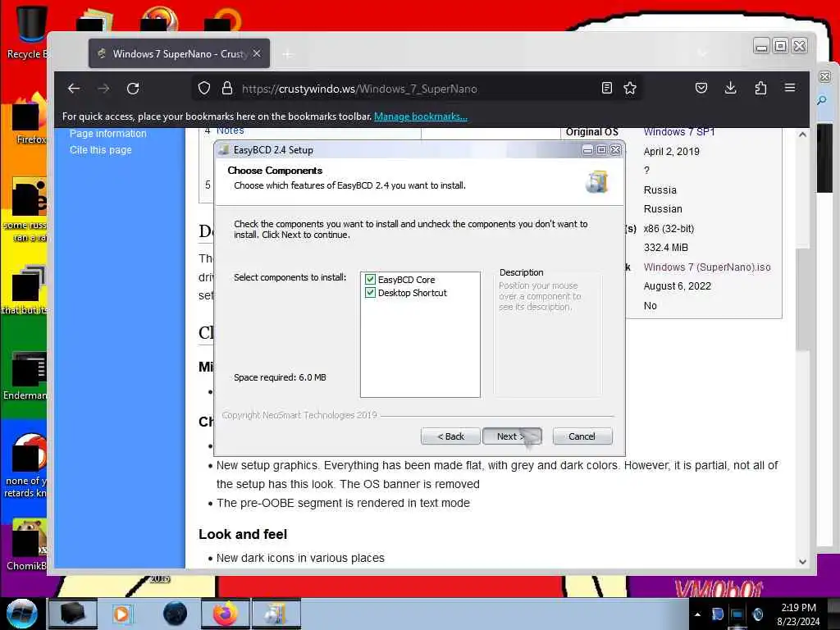Open the Windows Start orb

[x=22, y=614]
